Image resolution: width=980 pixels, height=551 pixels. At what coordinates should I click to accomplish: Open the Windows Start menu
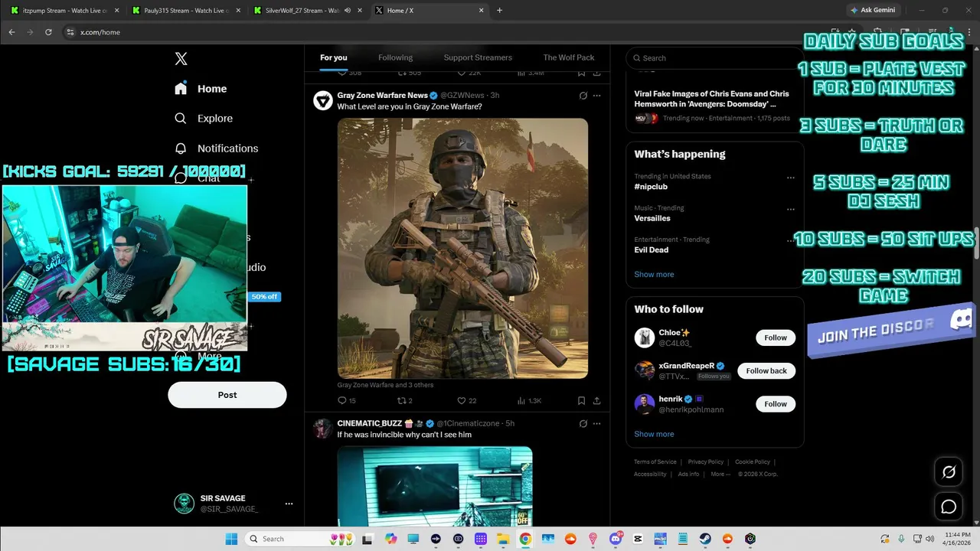[x=231, y=539]
